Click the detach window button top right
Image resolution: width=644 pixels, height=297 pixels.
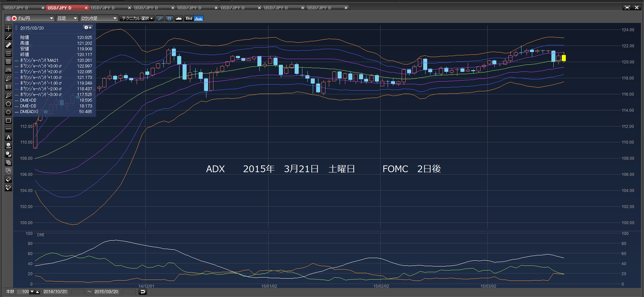627,7
